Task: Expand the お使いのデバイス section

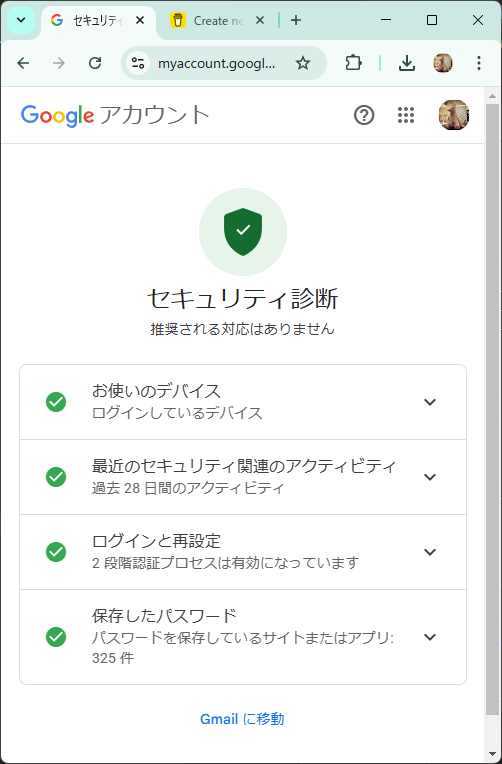Action: click(x=243, y=402)
